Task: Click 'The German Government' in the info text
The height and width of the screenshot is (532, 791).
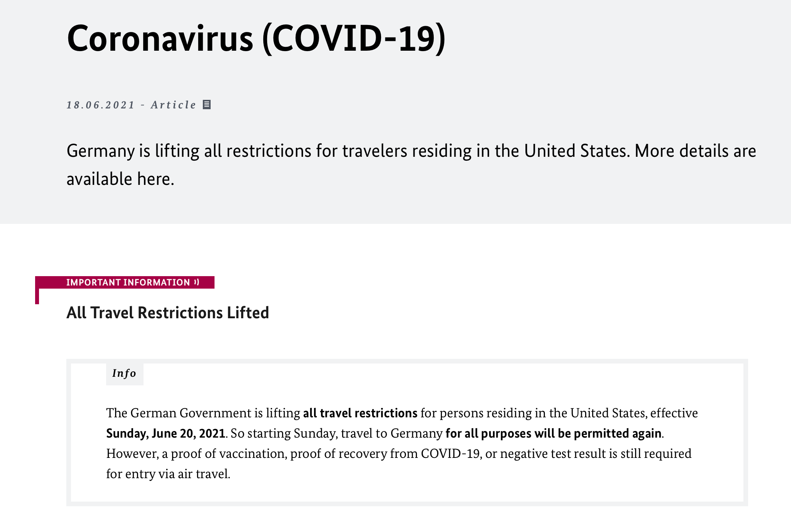Action: pyautogui.click(x=179, y=413)
